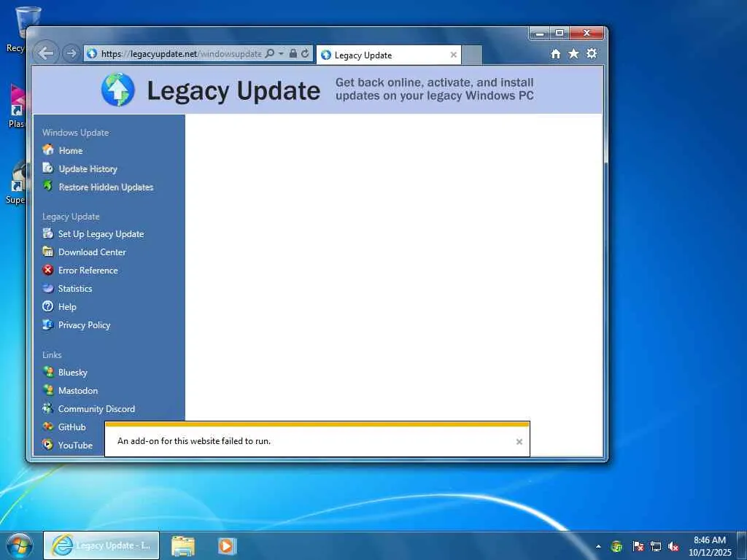This screenshot has width=747, height=560.
Task: Open the IE Home button
Action: 555,54
